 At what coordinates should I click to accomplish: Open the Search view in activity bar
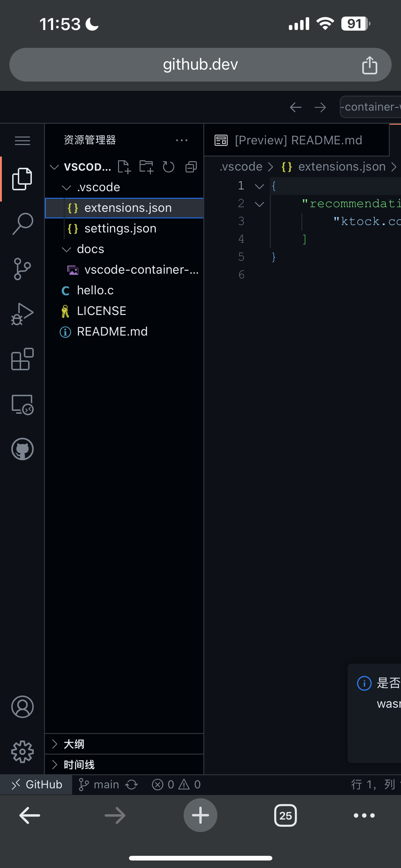(x=22, y=224)
